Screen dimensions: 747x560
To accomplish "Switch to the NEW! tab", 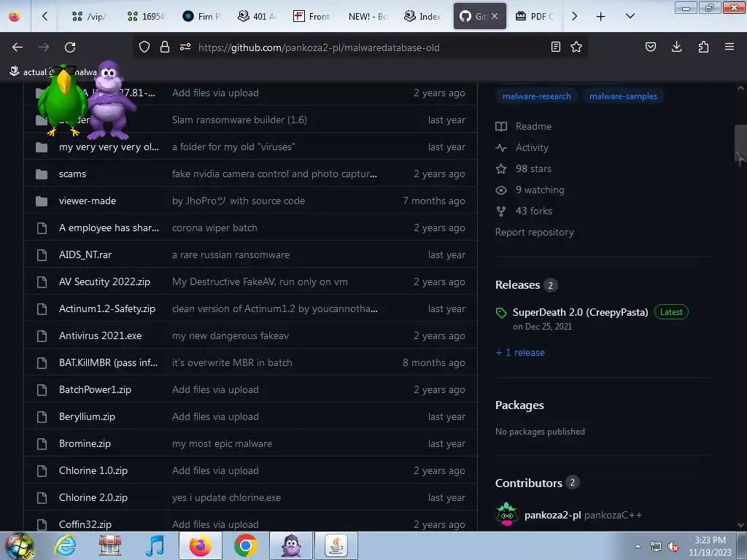I will [368, 16].
